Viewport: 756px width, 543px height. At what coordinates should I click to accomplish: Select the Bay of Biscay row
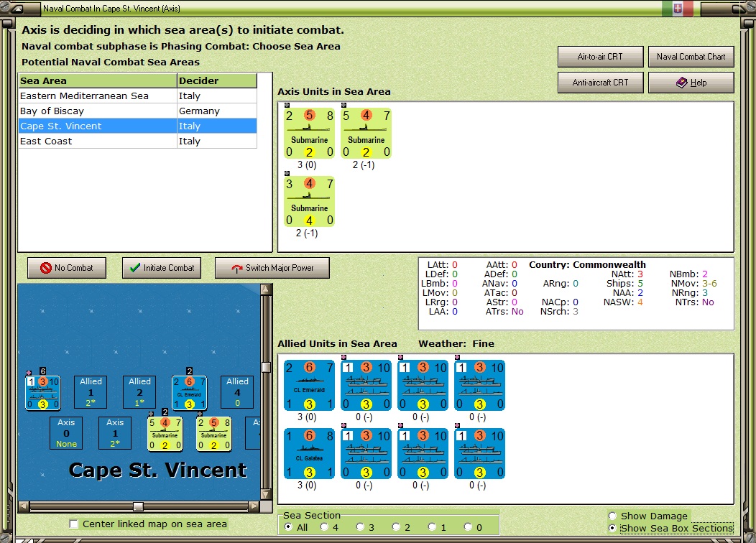coord(137,111)
